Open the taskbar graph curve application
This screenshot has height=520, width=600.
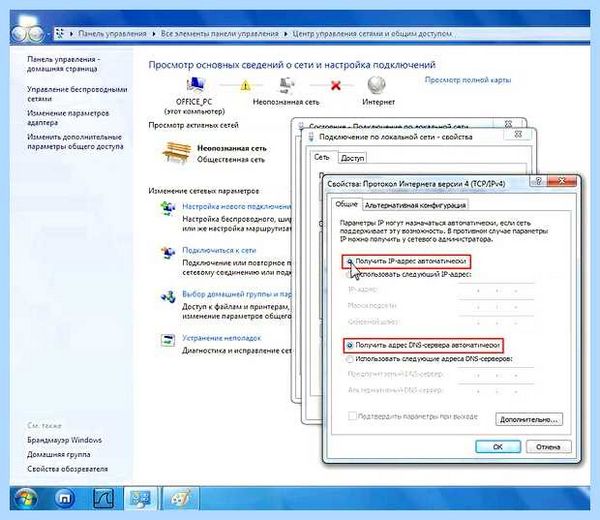coord(103,499)
